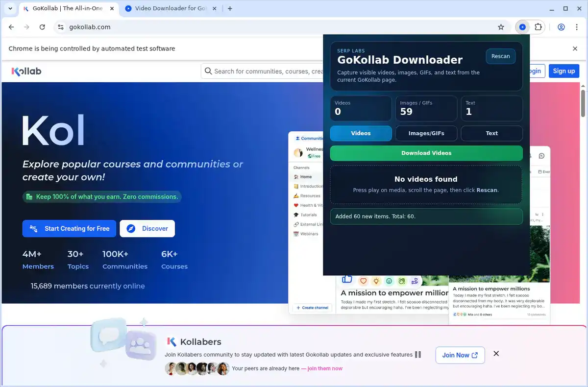The image size is (588, 387).
Task: Click the search magnifier icon
Action: [208, 72]
